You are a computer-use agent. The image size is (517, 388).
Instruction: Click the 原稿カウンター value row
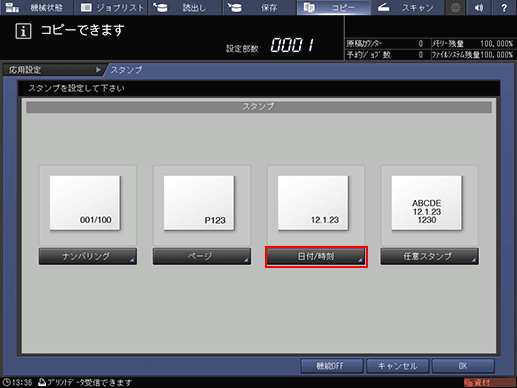click(385, 44)
